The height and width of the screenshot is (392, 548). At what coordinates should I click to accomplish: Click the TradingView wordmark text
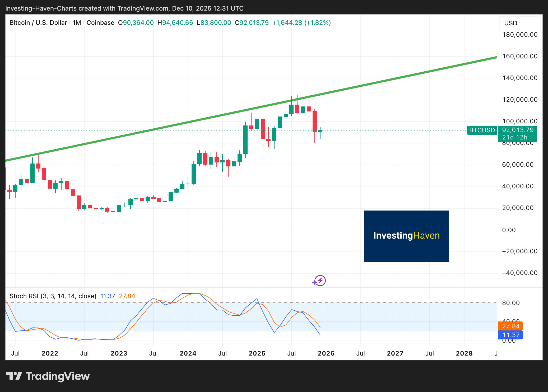(58, 376)
